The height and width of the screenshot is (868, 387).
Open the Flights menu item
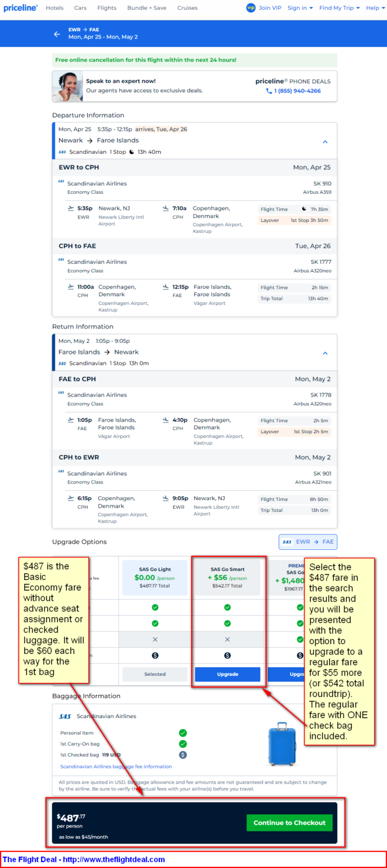(107, 8)
